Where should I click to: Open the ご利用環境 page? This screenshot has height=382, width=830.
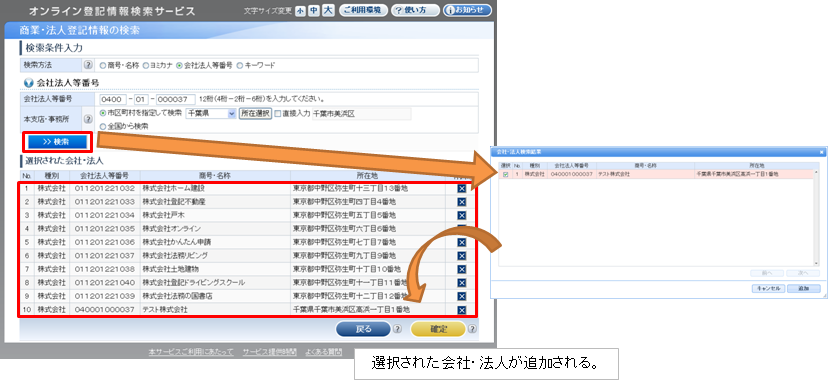coord(363,11)
